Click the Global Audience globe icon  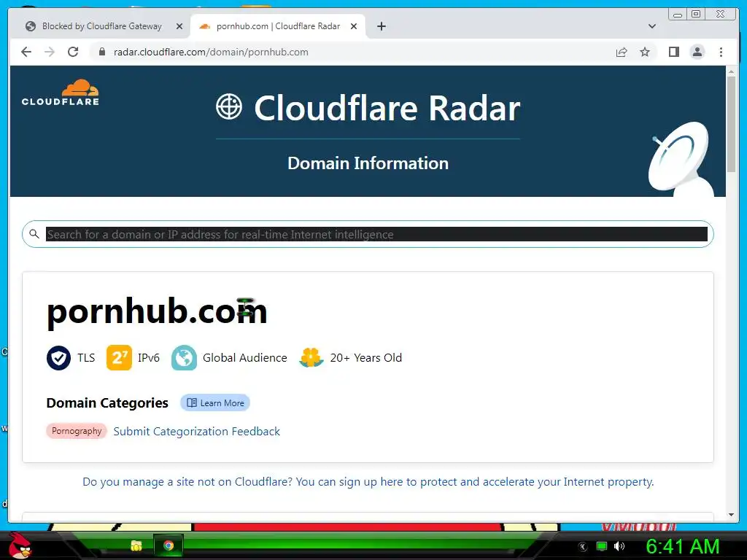184,357
